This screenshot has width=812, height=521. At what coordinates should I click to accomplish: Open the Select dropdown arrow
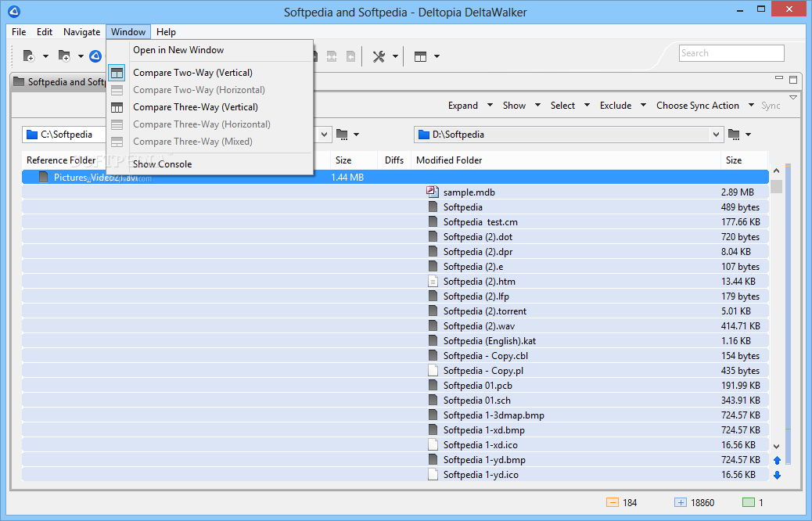587,105
